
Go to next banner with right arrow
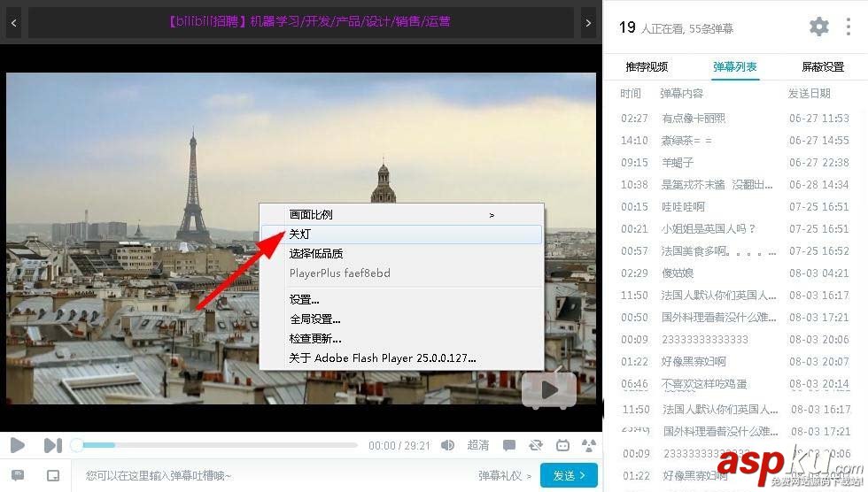pos(588,23)
